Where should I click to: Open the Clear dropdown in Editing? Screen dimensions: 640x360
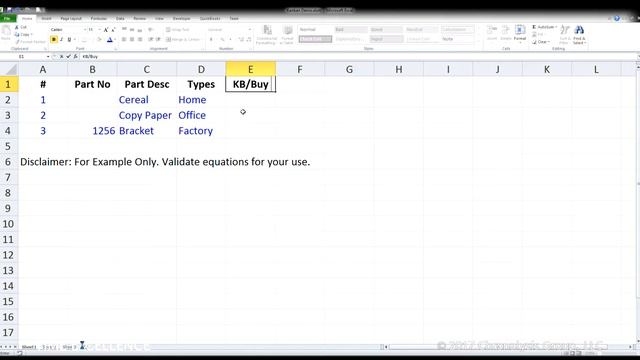(541, 42)
